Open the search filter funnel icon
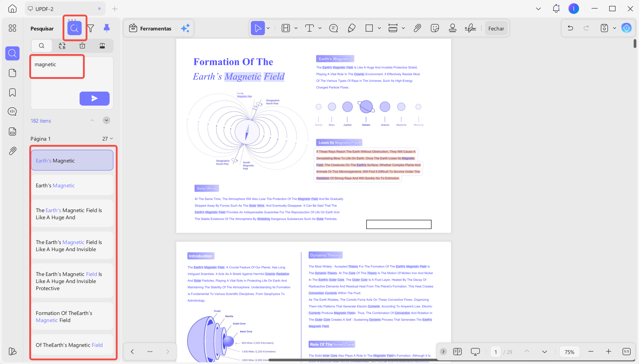This screenshot has width=639, height=364. pos(91,28)
